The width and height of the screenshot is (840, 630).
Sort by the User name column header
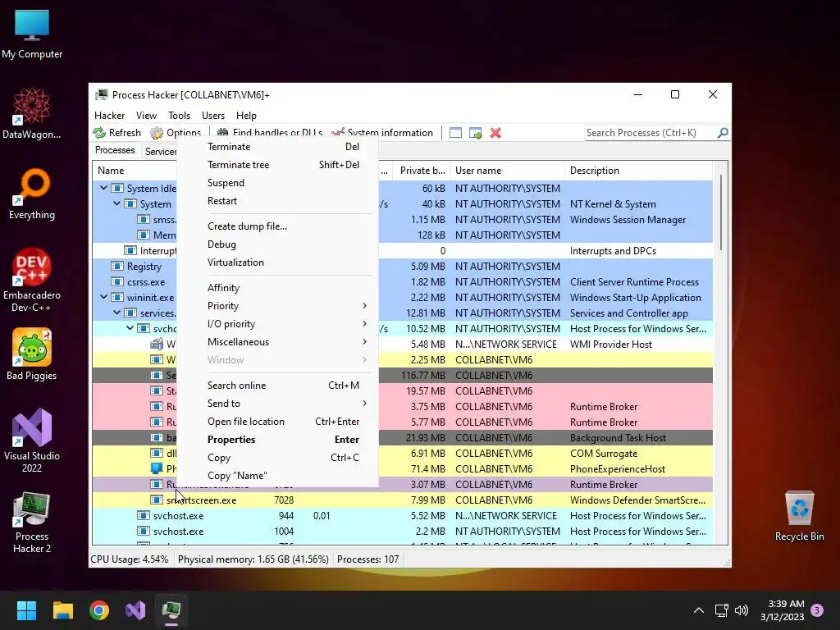point(507,171)
